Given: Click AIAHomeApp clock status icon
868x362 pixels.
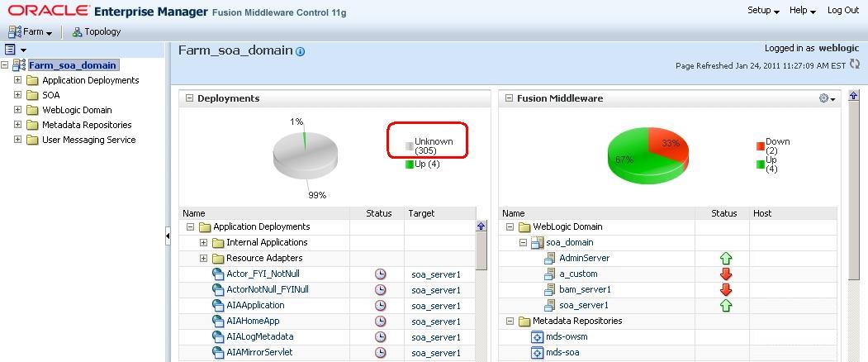Looking at the screenshot, I should pos(380,321).
